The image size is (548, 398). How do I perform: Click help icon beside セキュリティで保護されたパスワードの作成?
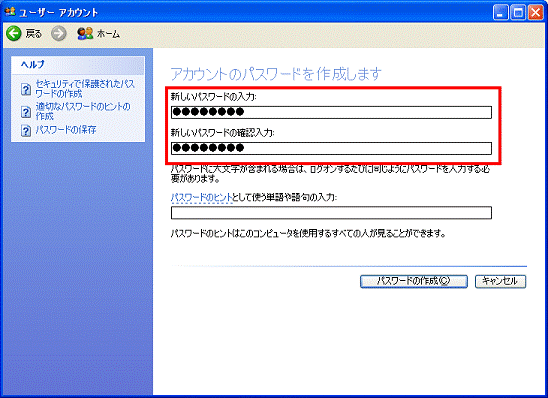tap(26, 89)
